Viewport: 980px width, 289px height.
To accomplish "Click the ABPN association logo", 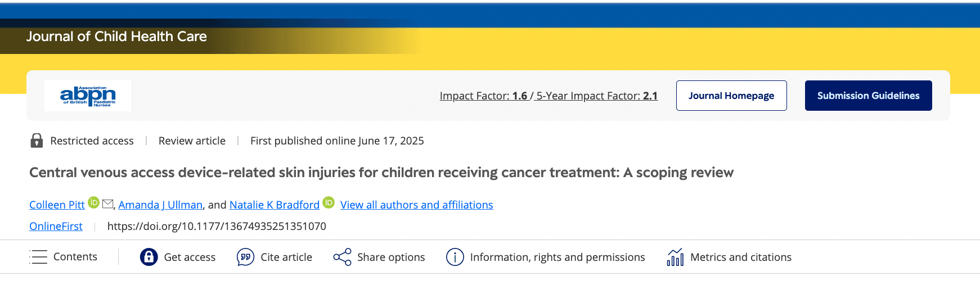I will 88,96.
